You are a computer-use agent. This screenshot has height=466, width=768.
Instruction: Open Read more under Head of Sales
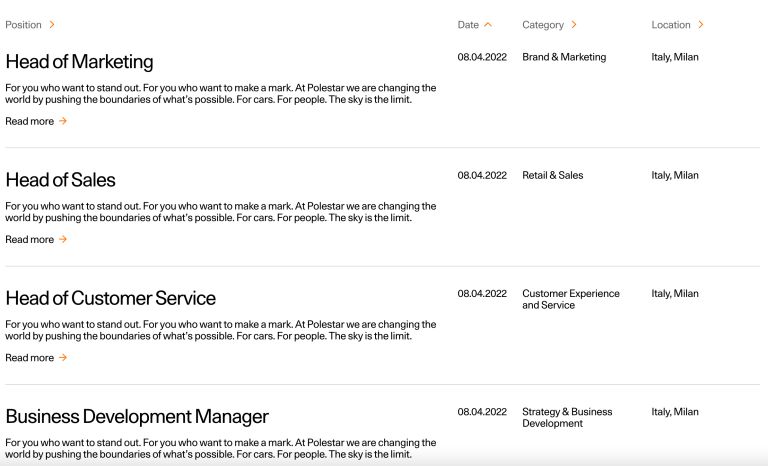[29, 239]
